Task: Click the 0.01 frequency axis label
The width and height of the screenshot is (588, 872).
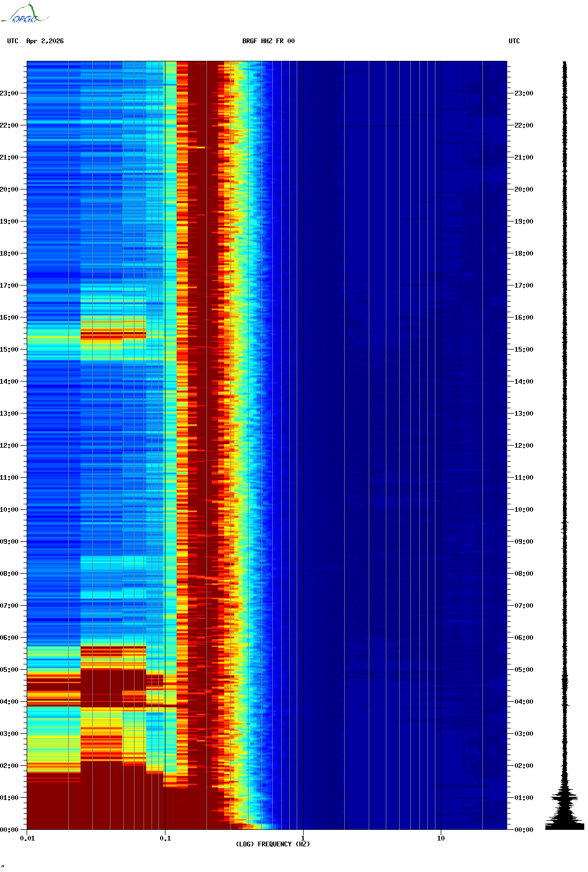Action: pyautogui.click(x=27, y=838)
